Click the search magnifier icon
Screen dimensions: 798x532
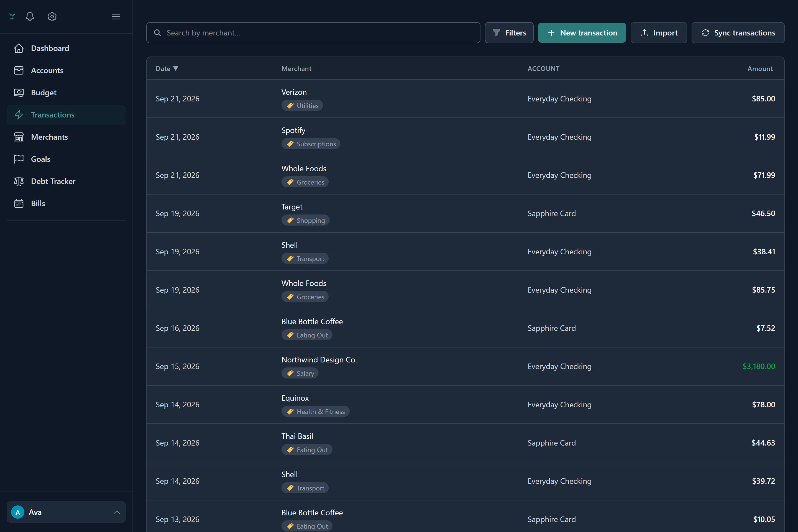(x=157, y=33)
